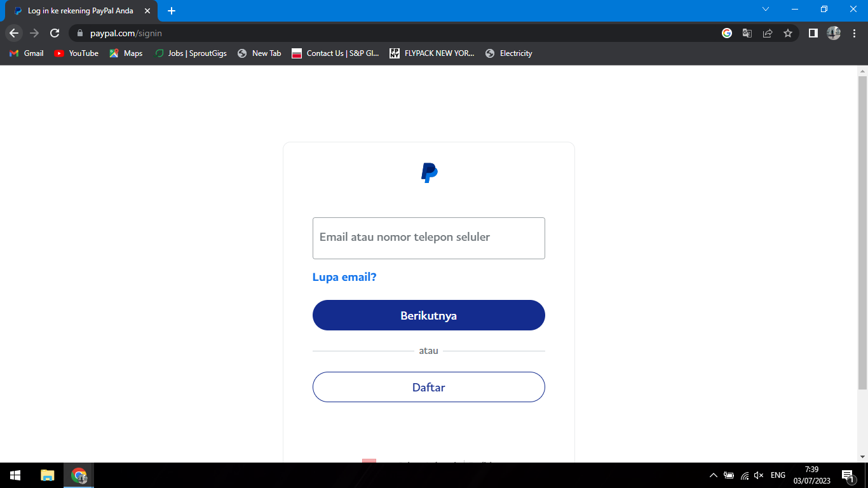The image size is (868, 488).
Task: Open the Gmail bookmark
Action: tap(27, 53)
